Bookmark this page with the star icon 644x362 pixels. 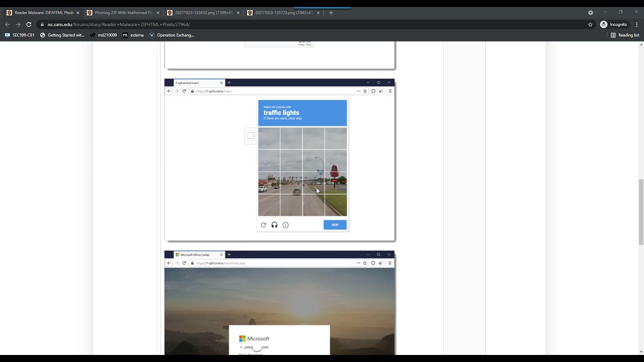[590, 24]
